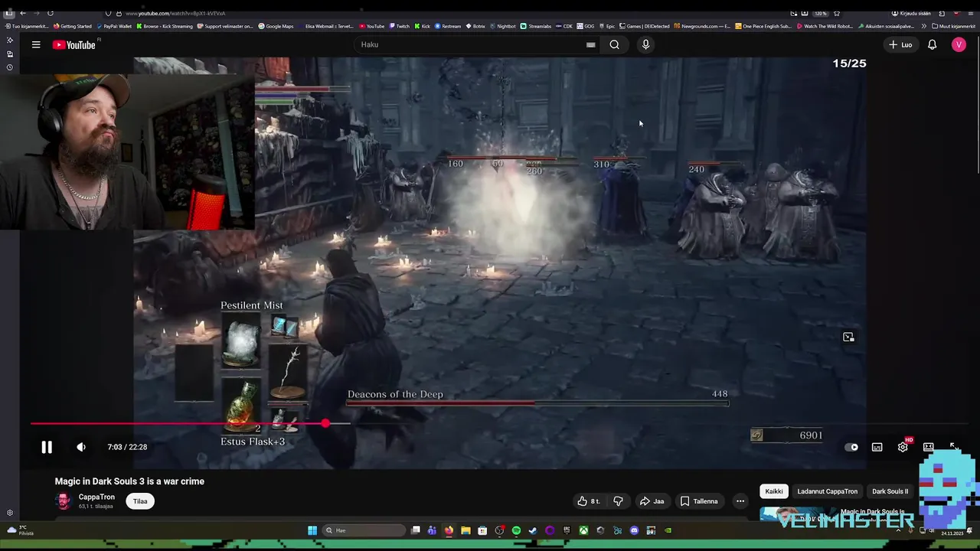The width and height of the screenshot is (980, 551).
Task: Toggle the autoplay switch
Action: pos(851,447)
